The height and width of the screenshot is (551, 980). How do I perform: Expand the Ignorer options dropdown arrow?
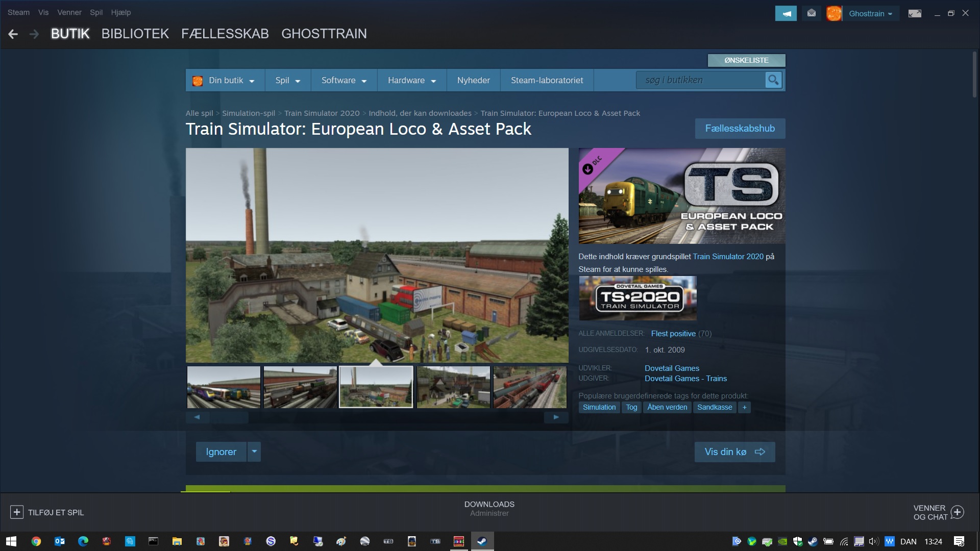coord(254,452)
